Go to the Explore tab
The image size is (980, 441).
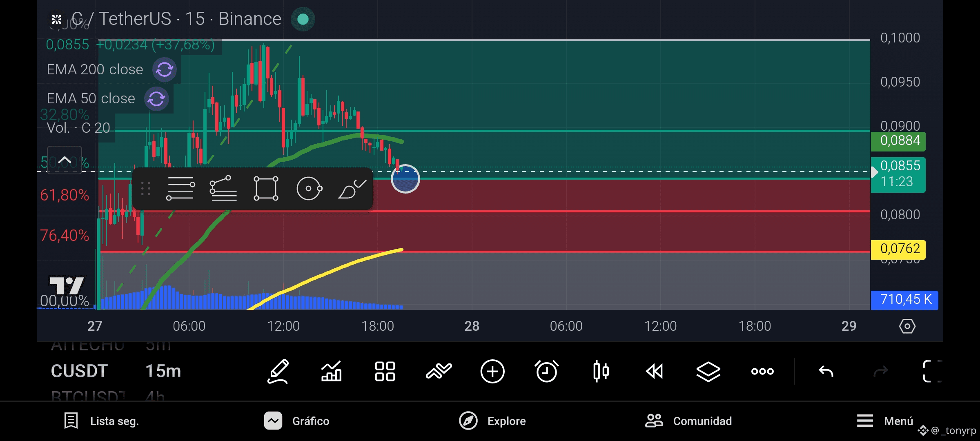pos(492,421)
